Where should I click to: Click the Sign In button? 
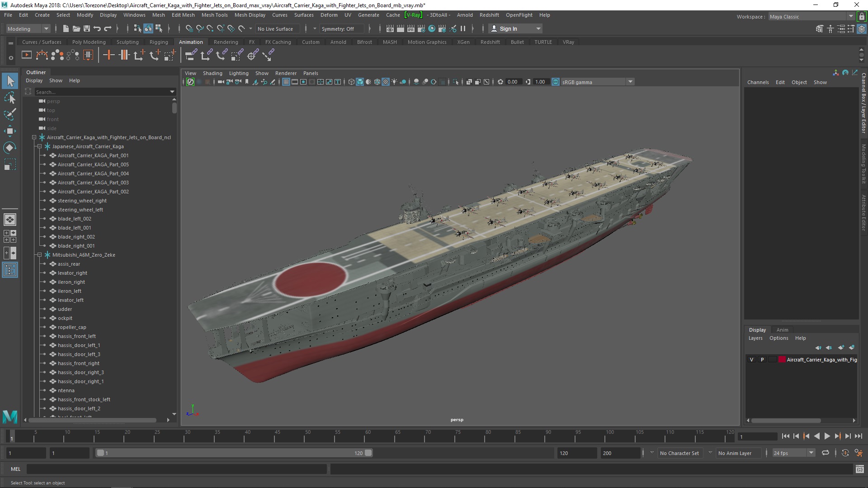[x=515, y=28]
